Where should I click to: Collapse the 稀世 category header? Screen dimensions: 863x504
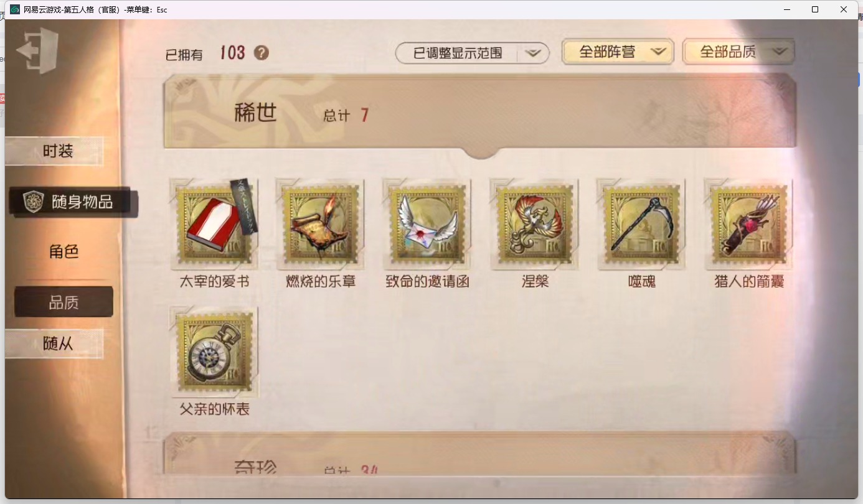[x=480, y=113]
